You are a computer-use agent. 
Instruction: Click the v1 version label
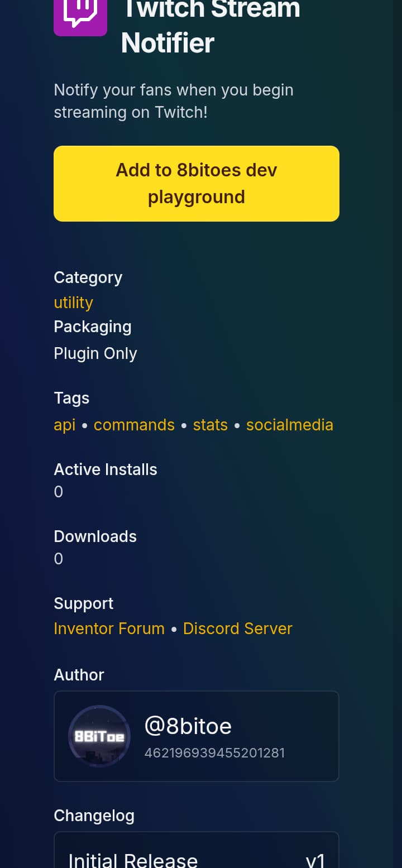[x=315, y=860]
